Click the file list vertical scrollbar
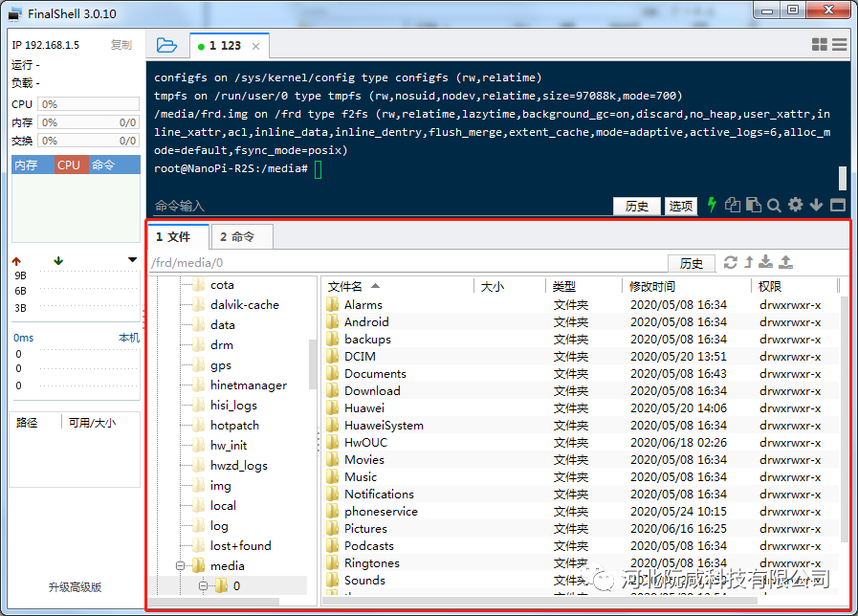This screenshot has height=616, width=858. pyautogui.click(x=844, y=420)
